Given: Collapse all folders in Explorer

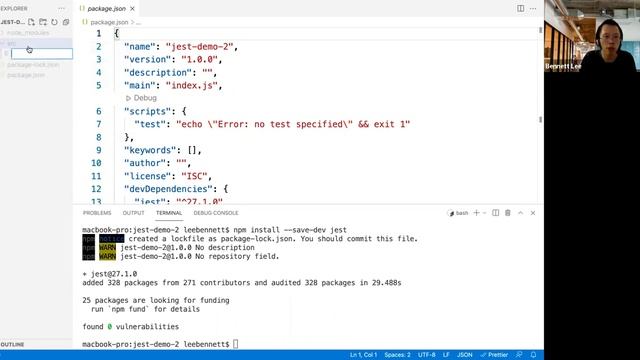Looking at the screenshot, I should point(66,22).
